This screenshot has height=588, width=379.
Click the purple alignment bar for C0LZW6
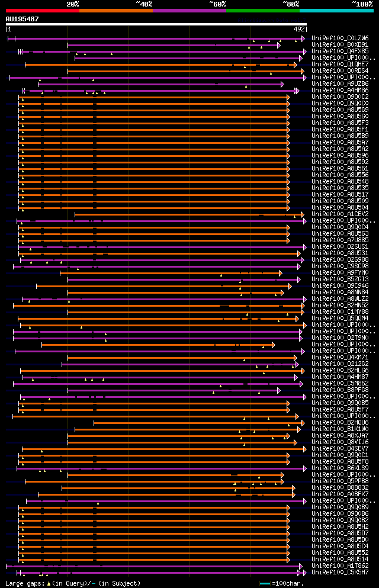click(156, 38)
